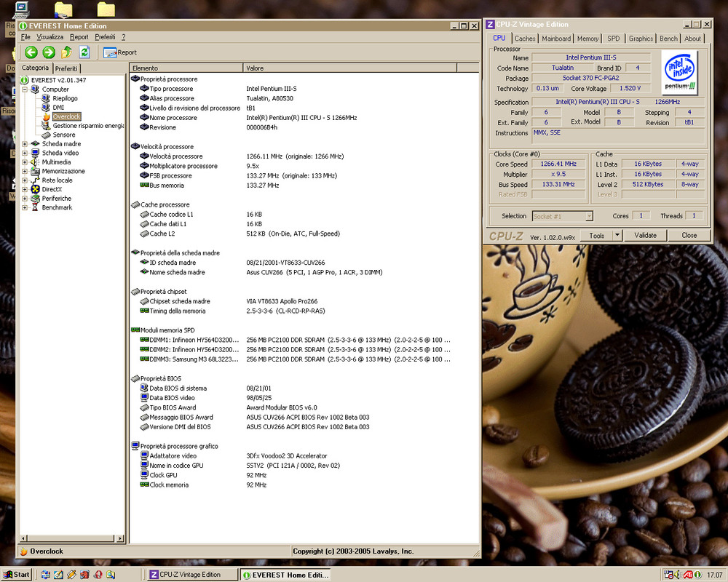Click the Elemento column header

pyautogui.click(x=186, y=68)
